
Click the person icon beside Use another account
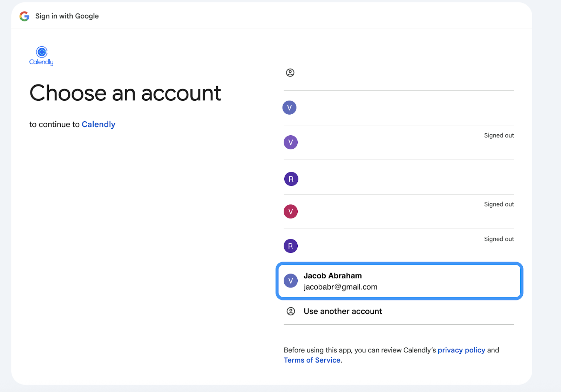click(291, 311)
